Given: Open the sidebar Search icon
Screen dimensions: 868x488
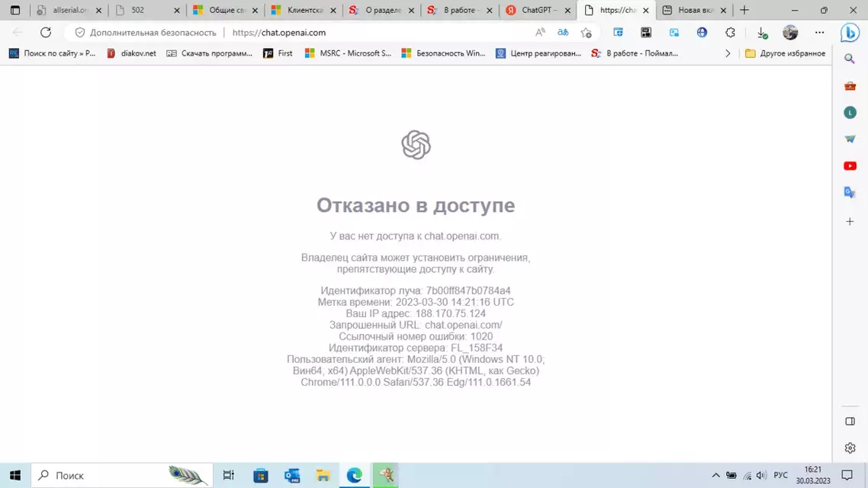Looking at the screenshot, I should click(x=850, y=59).
